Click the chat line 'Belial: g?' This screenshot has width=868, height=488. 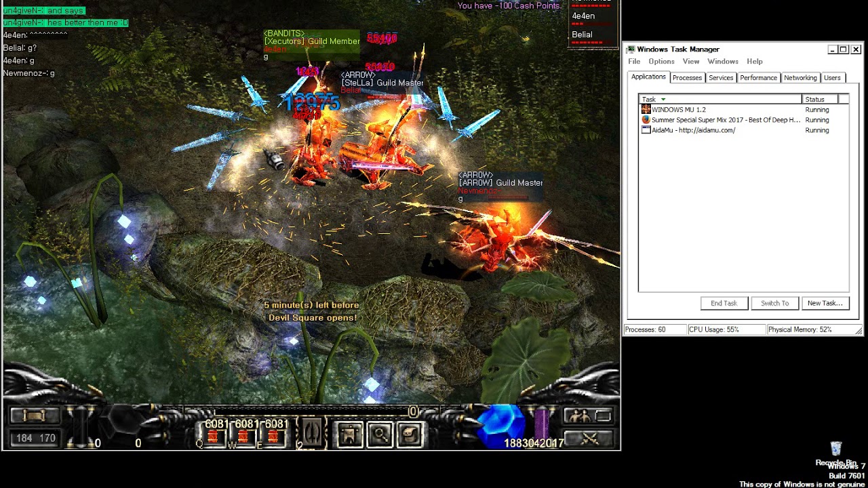tap(20, 48)
